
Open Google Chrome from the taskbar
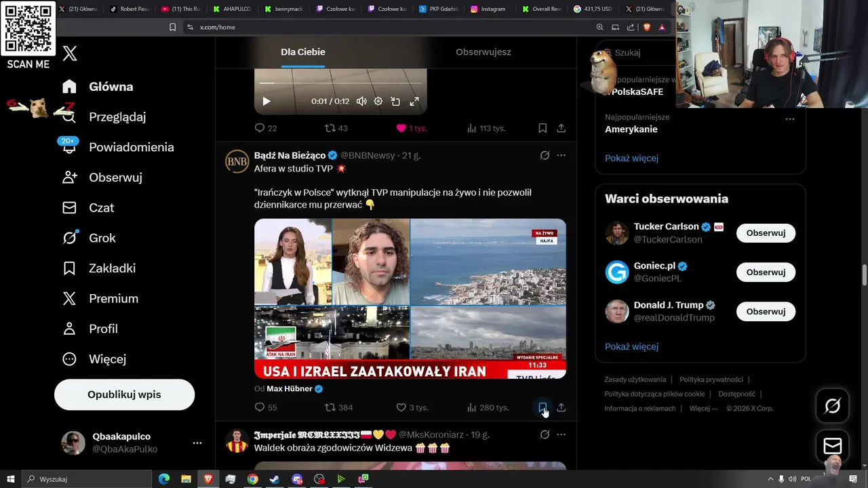click(252, 479)
